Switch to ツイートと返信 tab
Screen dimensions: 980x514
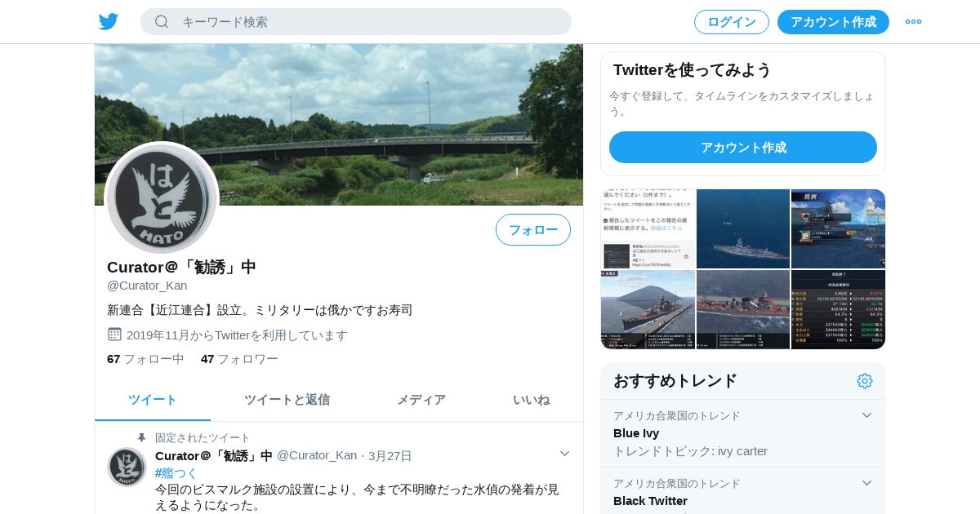point(287,400)
